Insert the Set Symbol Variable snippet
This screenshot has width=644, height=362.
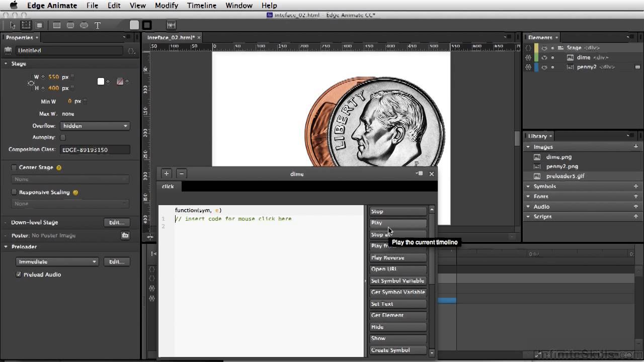(x=398, y=281)
